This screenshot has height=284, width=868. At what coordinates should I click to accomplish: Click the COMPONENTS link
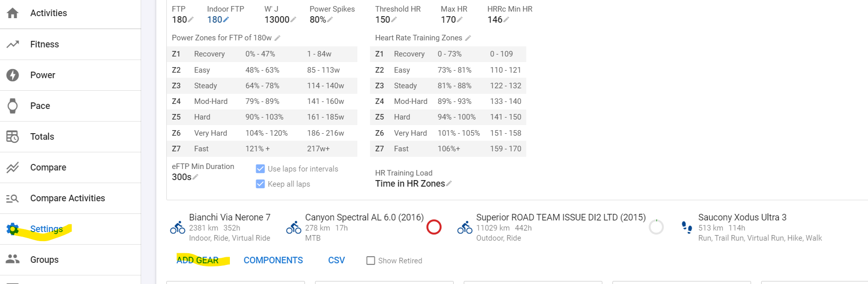273,260
